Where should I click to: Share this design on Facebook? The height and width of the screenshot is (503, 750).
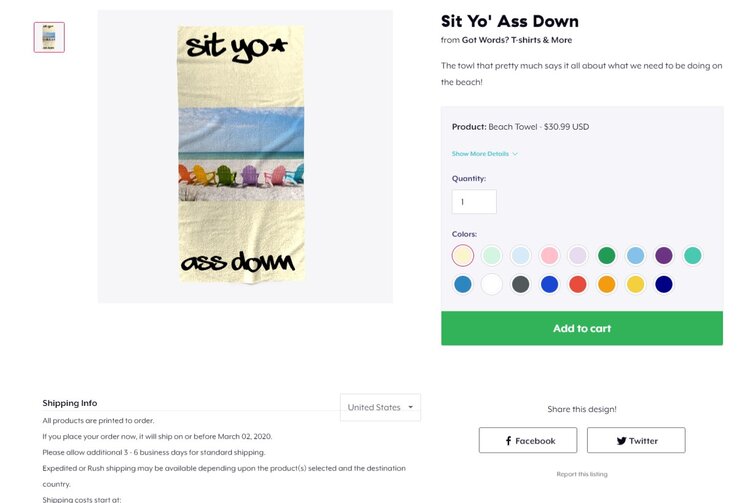point(528,440)
